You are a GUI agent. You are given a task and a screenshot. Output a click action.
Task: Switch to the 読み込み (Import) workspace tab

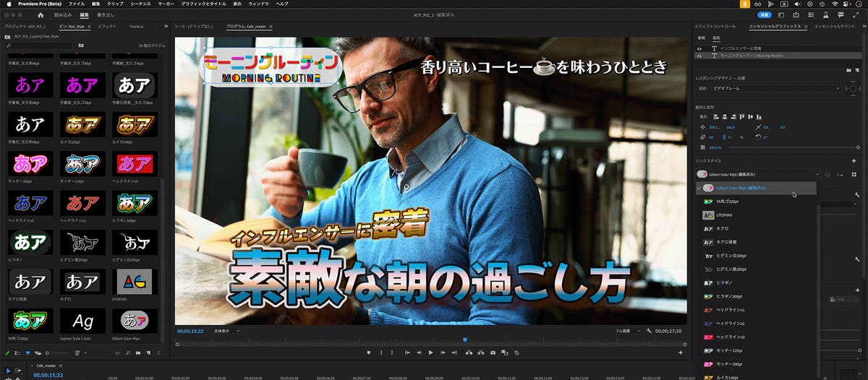(x=63, y=14)
